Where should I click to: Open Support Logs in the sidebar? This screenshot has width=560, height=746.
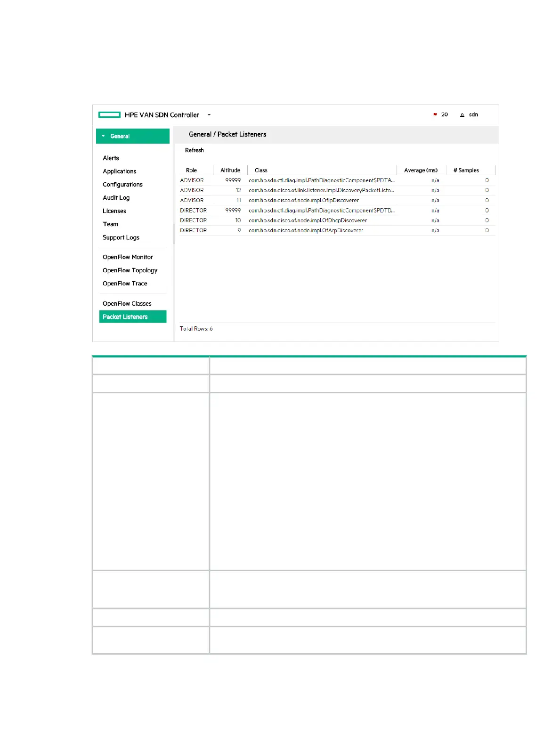click(x=121, y=237)
